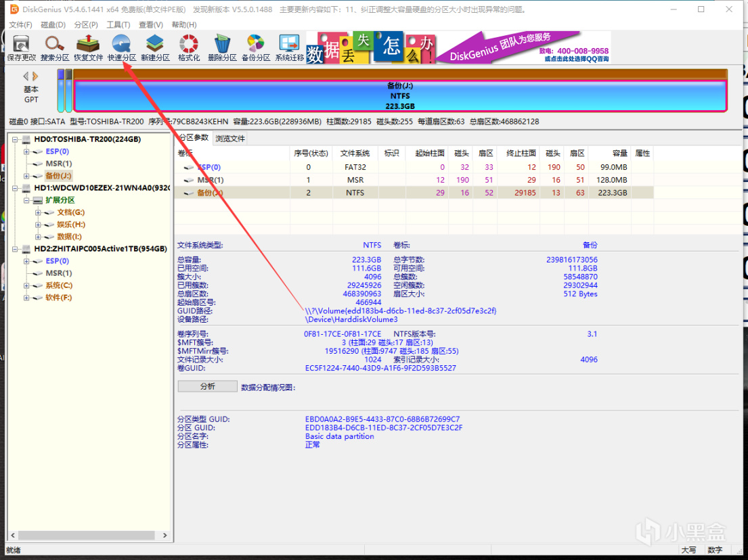The image size is (748, 560).
Task: Open the View (查看) menu
Action: click(151, 25)
